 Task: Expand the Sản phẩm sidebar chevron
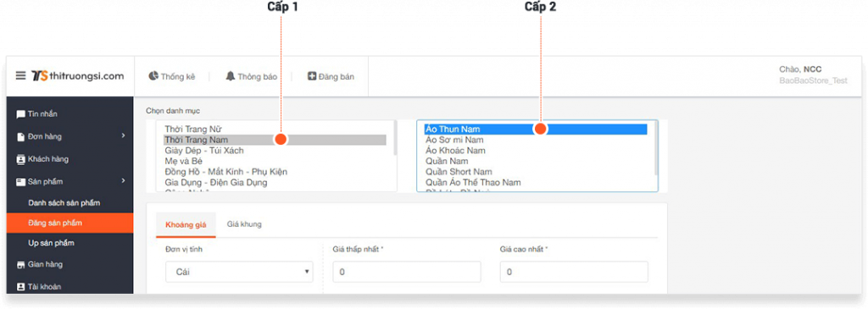click(124, 181)
